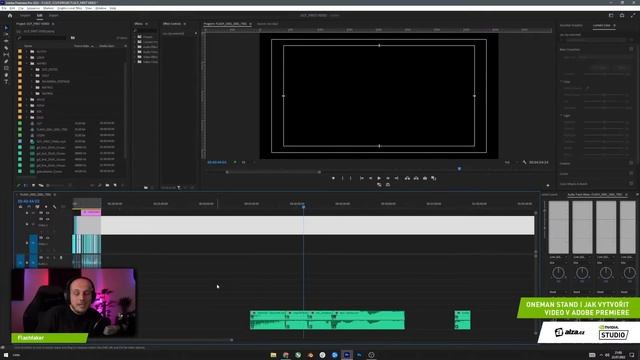
Task: Toggle track lock on top video track
Action: 27,213
